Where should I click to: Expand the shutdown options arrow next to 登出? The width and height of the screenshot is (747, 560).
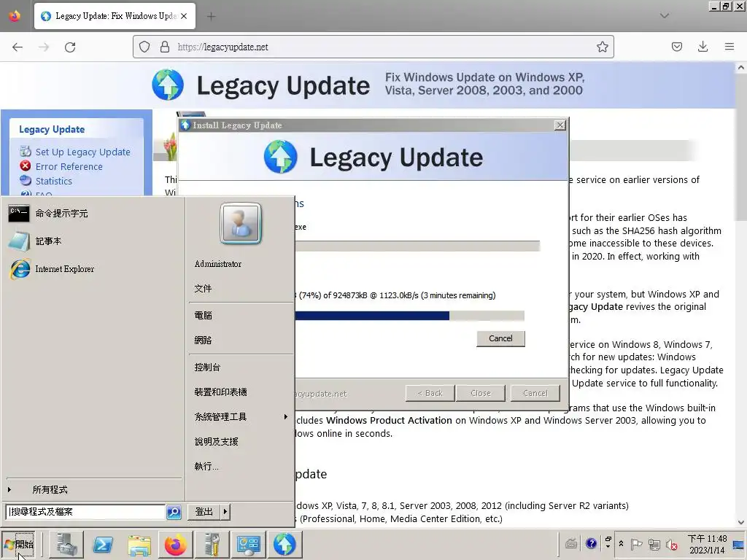click(225, 512)
